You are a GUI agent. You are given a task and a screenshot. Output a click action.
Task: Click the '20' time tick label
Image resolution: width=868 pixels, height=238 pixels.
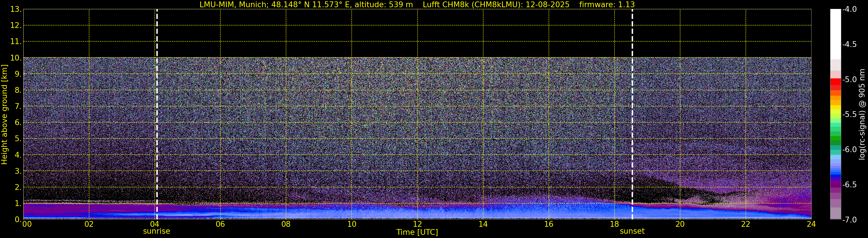click(x=680, y=224)
